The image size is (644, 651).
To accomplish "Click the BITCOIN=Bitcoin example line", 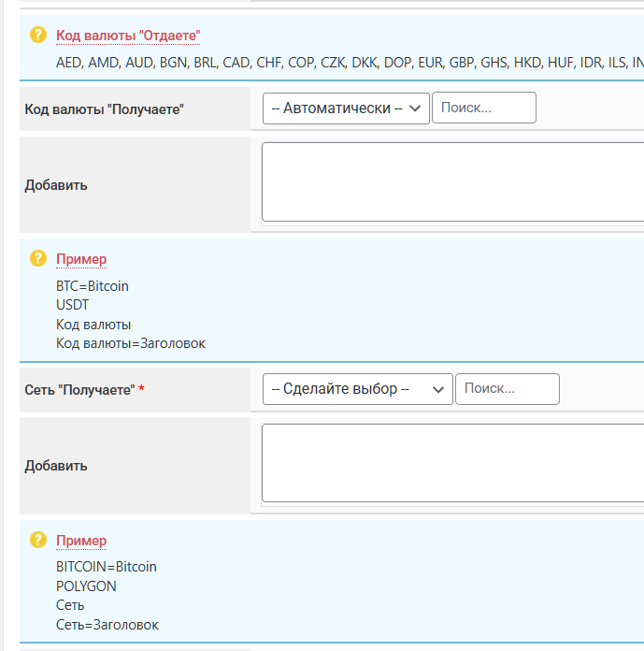I will point(107,567).
